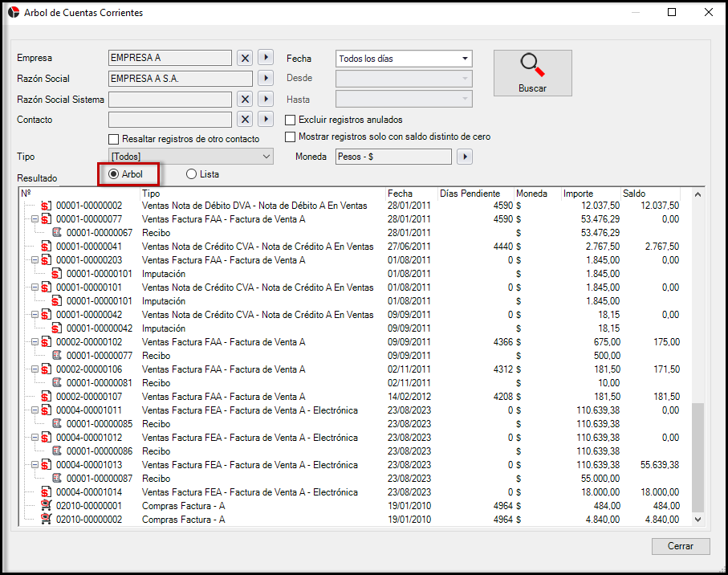Open Razón Social Sistema lookup arrow

point(266,99)
